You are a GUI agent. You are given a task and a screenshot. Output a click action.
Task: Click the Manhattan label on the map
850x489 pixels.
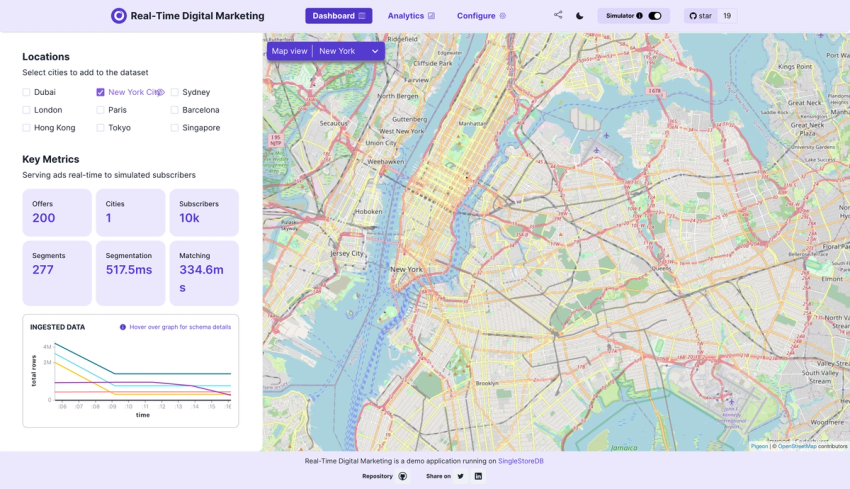pos(472,123)
